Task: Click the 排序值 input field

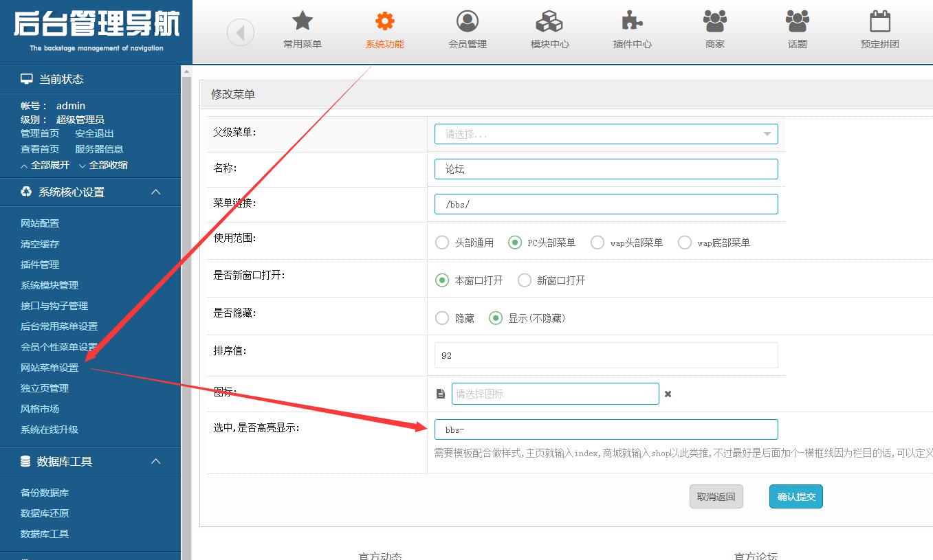Action: point(606,355)
